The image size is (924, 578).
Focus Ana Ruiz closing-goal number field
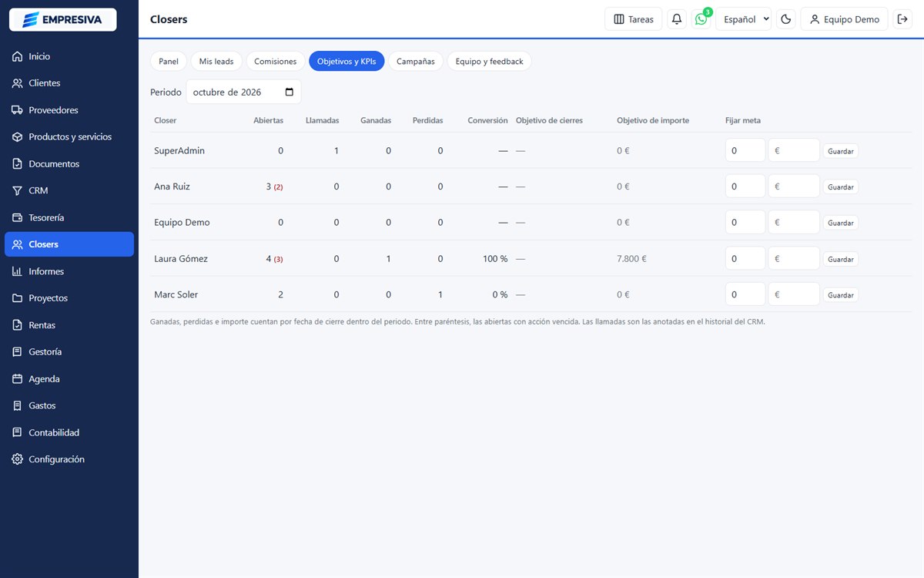pyautogui.click(x=745, y=187)
